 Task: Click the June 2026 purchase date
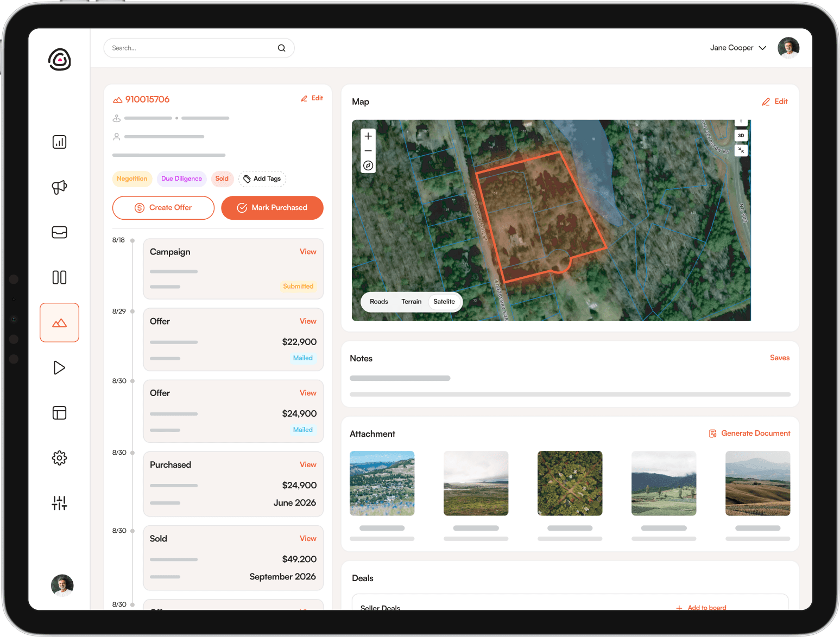[x=295, y=502]
